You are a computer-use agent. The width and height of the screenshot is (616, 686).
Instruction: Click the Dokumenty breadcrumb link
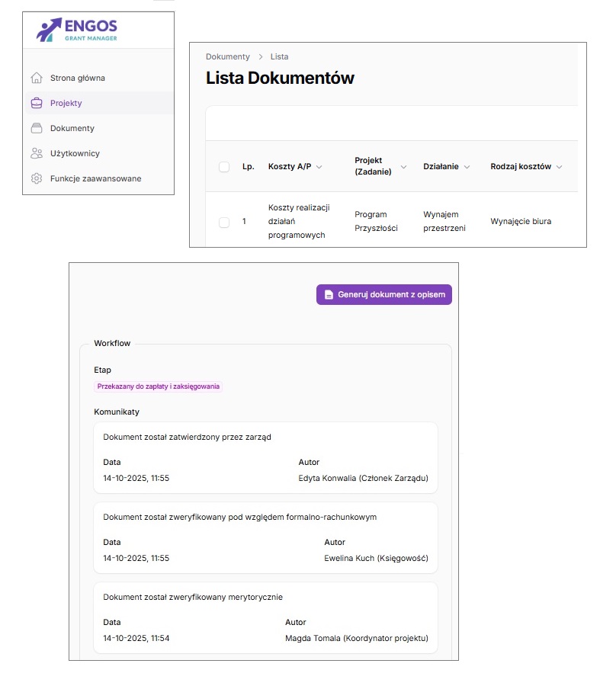[x=227, y=57]
